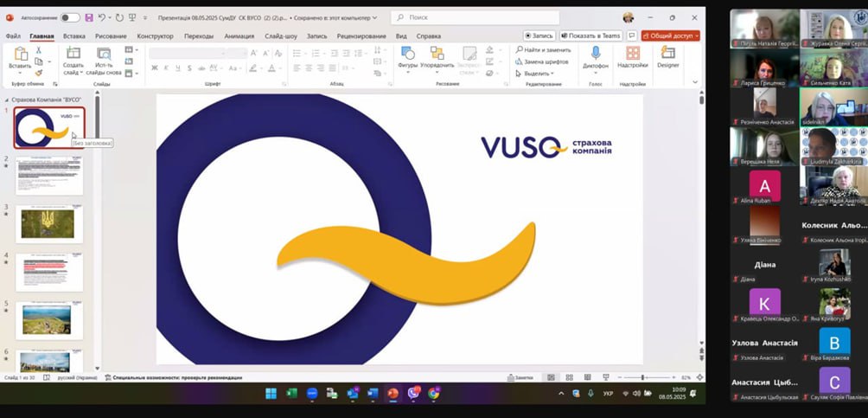Click Замена шрифтов

[x=541, y=61]
